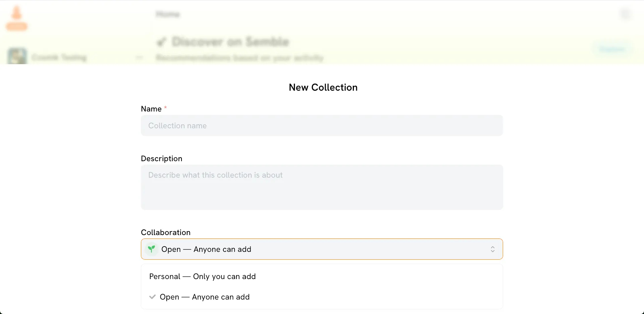Click the Home breadcrumb at the top
The image size is (644, 314).
click(168, 14)
